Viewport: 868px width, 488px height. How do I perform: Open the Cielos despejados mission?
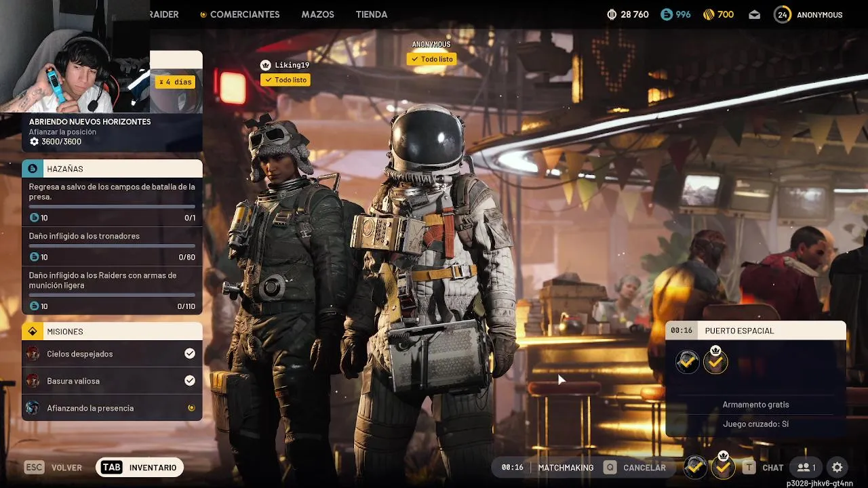pos(112,354)
